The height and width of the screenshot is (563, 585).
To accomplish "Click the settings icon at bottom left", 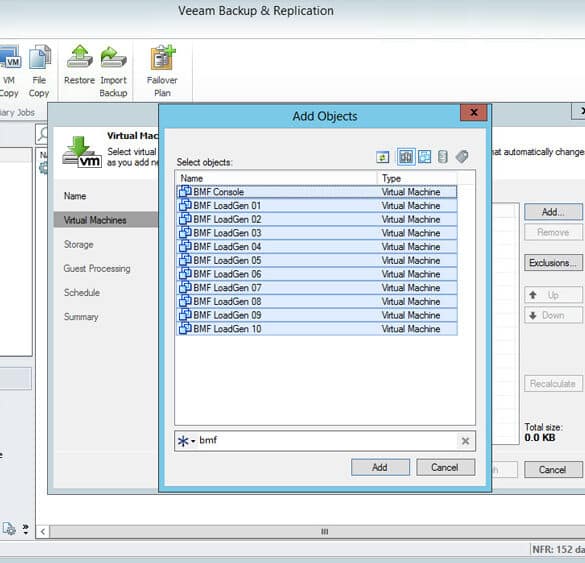I will 9,529.
